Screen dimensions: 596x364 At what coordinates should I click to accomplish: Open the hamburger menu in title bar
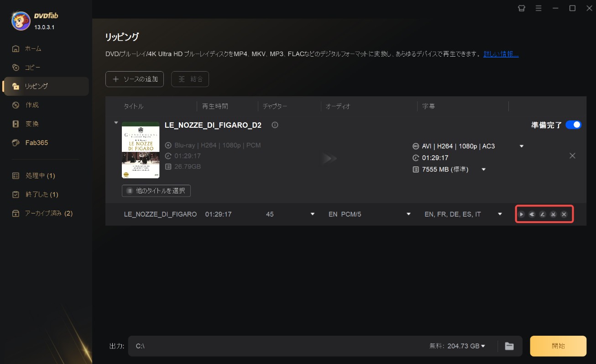[x=538, y=8]
